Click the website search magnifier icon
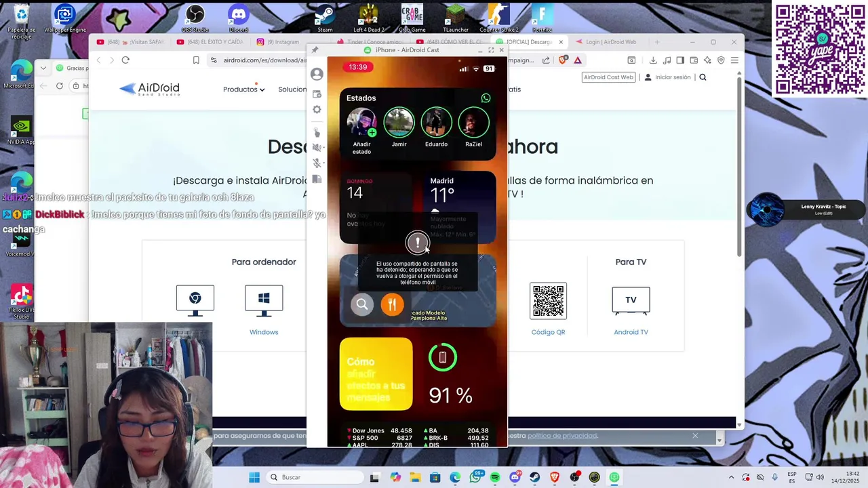Screen dimensions: 868x488 coord(703,77)
